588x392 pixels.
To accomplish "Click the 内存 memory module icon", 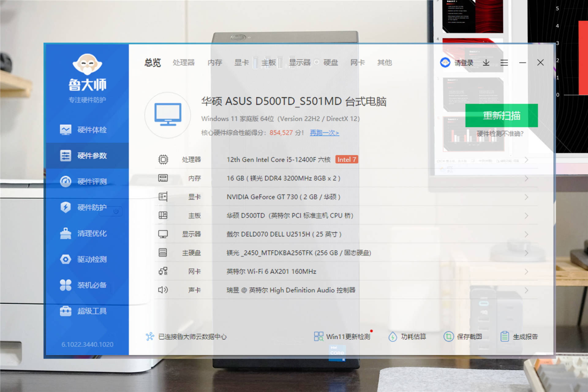I will [x=163, y=178].
